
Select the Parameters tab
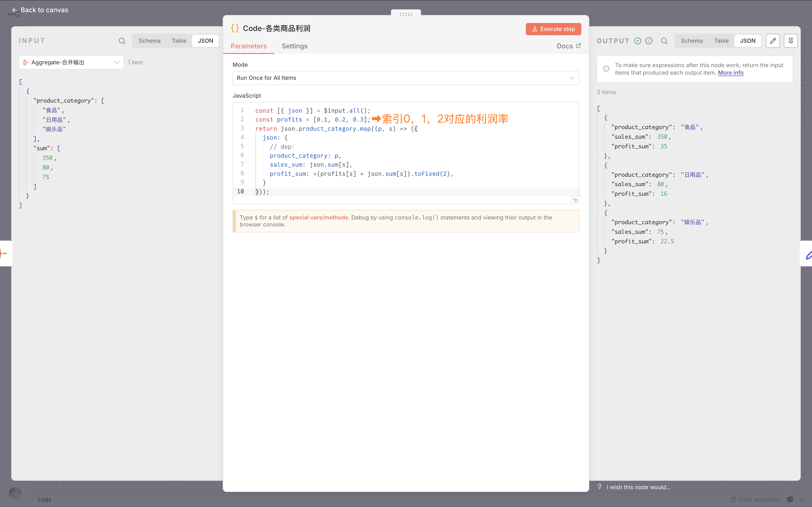[x=248, y=46]
